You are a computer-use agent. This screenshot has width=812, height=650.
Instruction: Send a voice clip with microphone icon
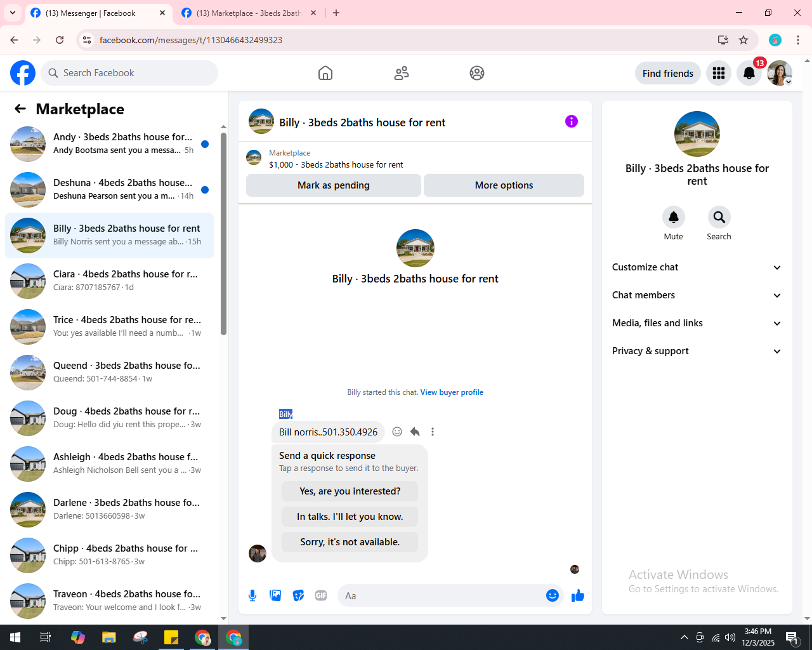pyautogui.click(x=252, y=595)
